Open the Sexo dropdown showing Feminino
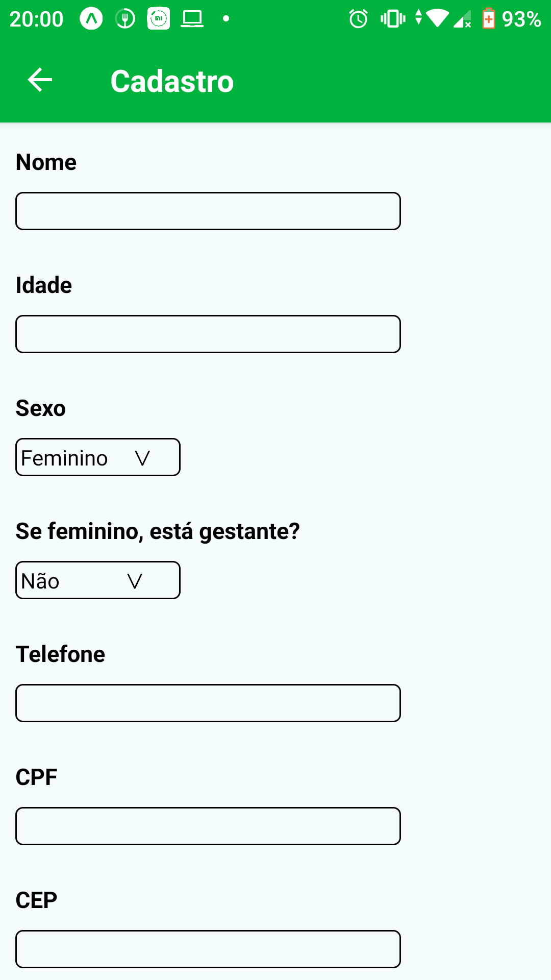Viewport: 551px width, 980px height. coord(98,457)
